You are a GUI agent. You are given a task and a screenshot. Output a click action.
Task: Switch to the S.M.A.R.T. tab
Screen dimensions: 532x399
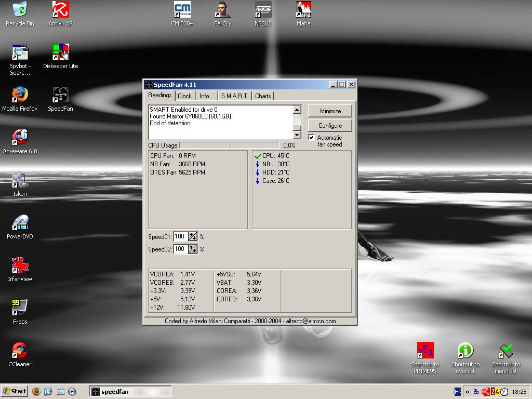pyautogui.click(x=234, y=96)
